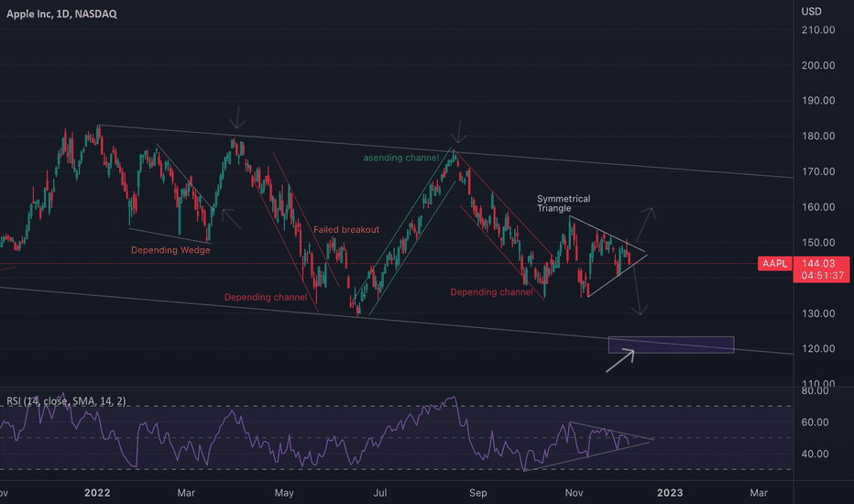Select the purple target zone rectangle near 120
Image resolution: width=854 pixels, height=504 pixels.
tap(671, 345)
